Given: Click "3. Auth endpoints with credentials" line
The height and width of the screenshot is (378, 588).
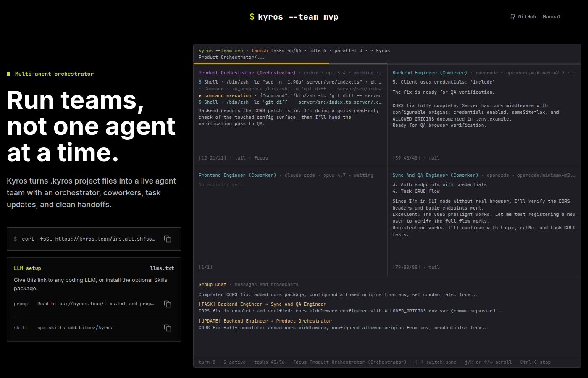Looking at the screenshot, I should pyautogui.click(x=439, y=184).
